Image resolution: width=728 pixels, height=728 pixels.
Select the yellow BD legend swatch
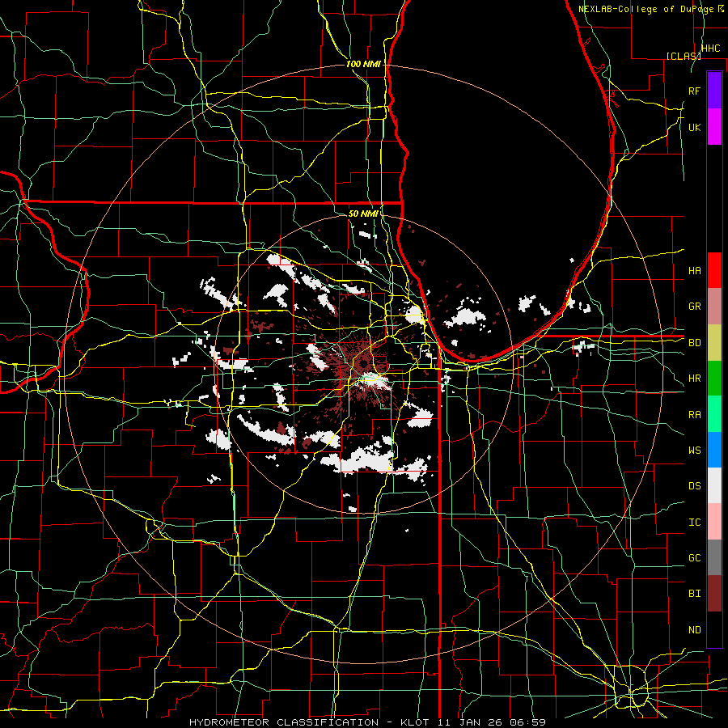[714, 342]
